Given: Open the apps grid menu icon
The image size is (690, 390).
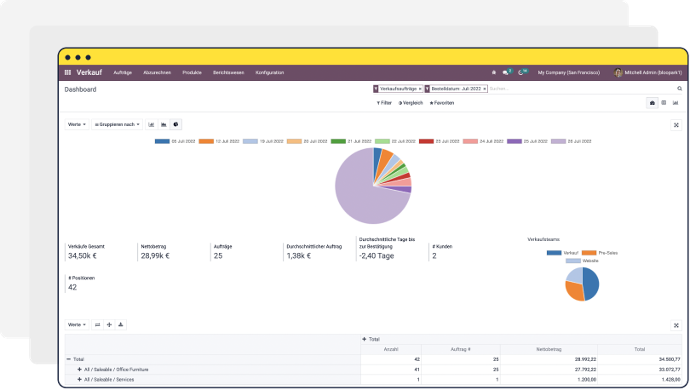Looking at the screenshot, I should click(67, 73).
